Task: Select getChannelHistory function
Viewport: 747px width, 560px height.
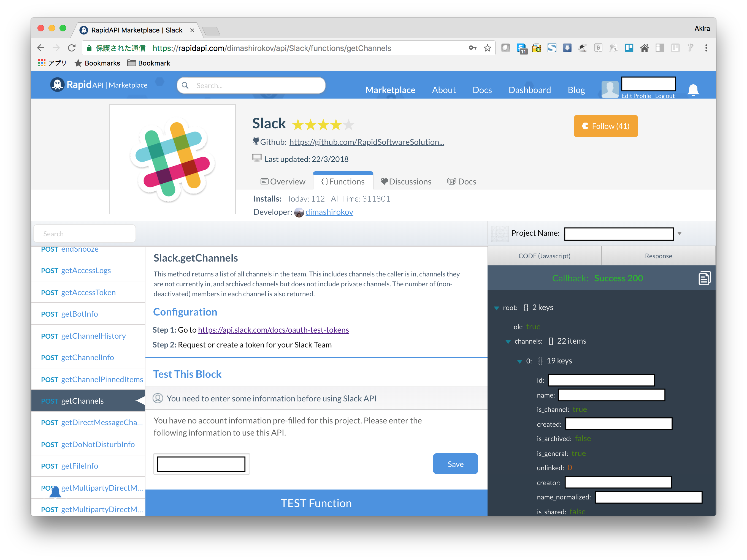Action: pos(88,336)
